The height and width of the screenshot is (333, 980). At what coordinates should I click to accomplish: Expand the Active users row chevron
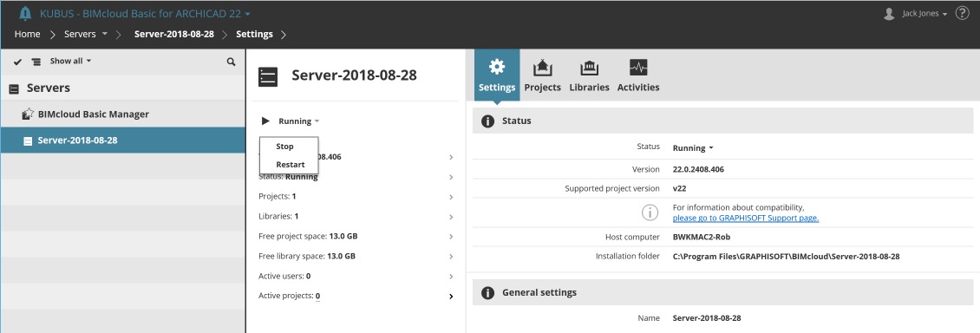(451, 276)
